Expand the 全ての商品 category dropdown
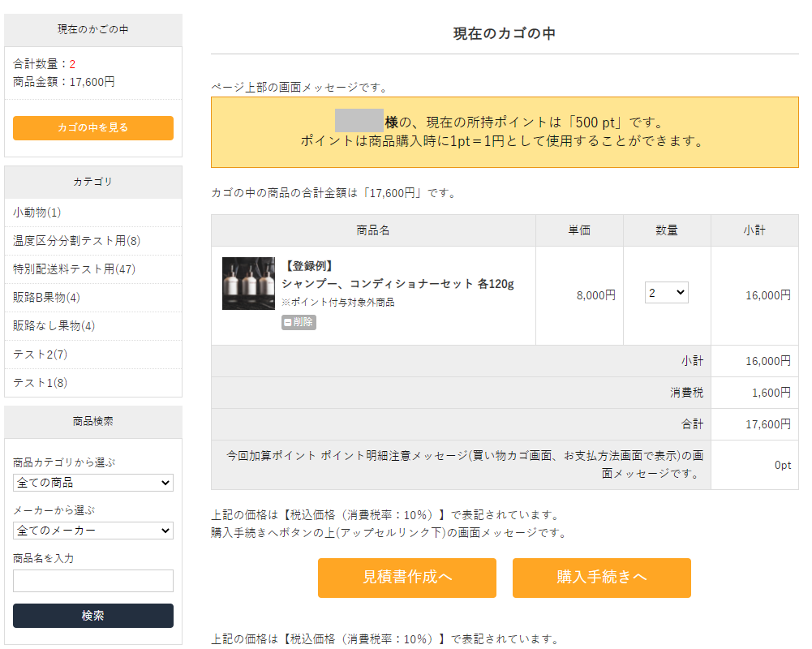 click(x=93, y=483)
